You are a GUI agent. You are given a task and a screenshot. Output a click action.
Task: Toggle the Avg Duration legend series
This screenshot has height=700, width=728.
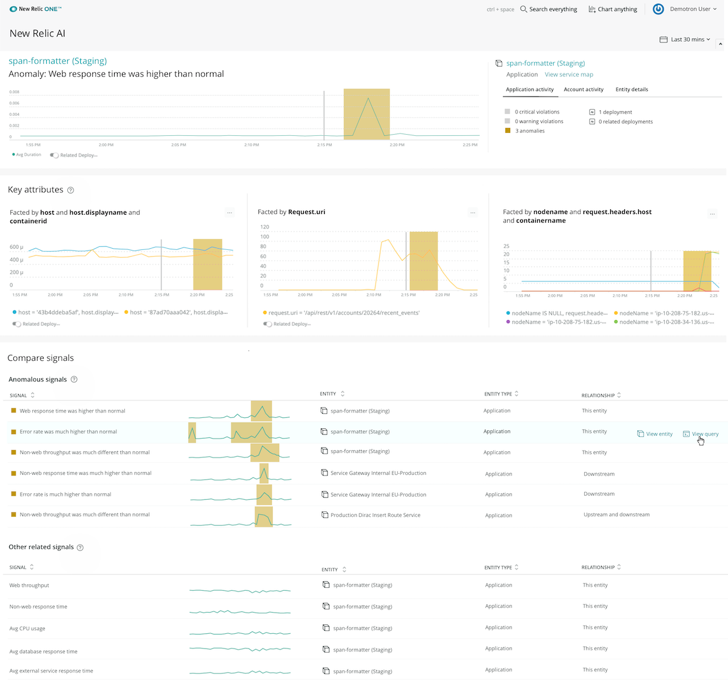27,155
